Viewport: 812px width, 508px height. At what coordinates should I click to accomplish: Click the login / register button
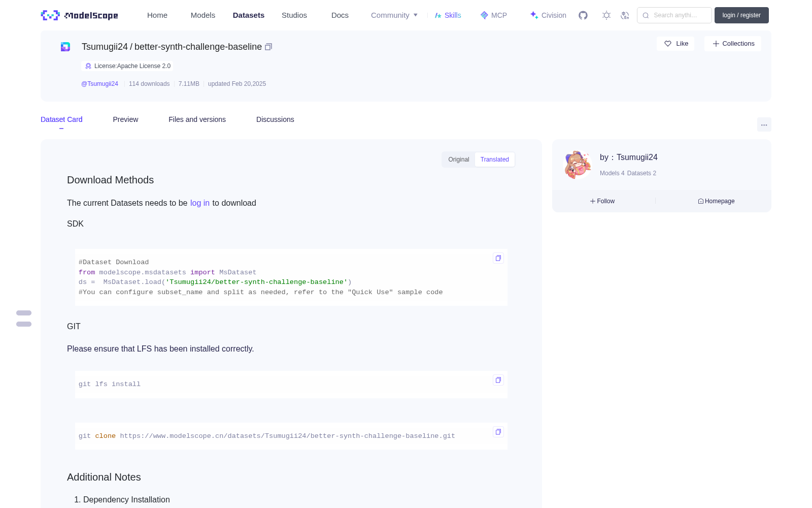[x=741, y=15]
